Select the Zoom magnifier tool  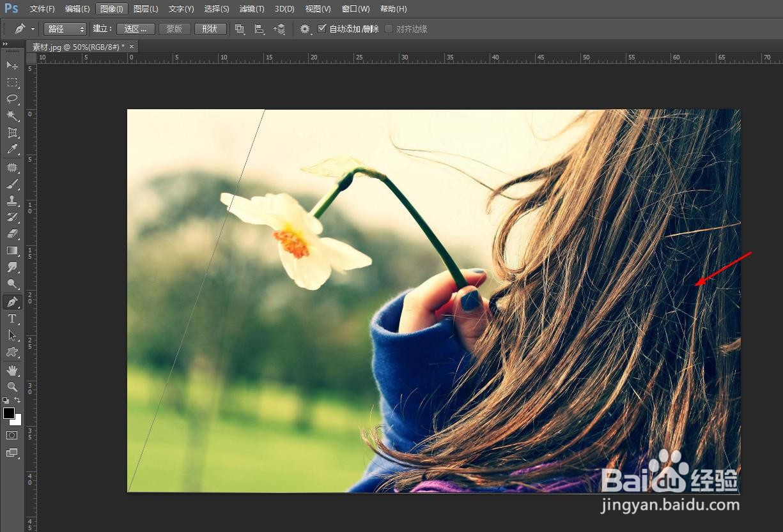click(x=12, y=386)
